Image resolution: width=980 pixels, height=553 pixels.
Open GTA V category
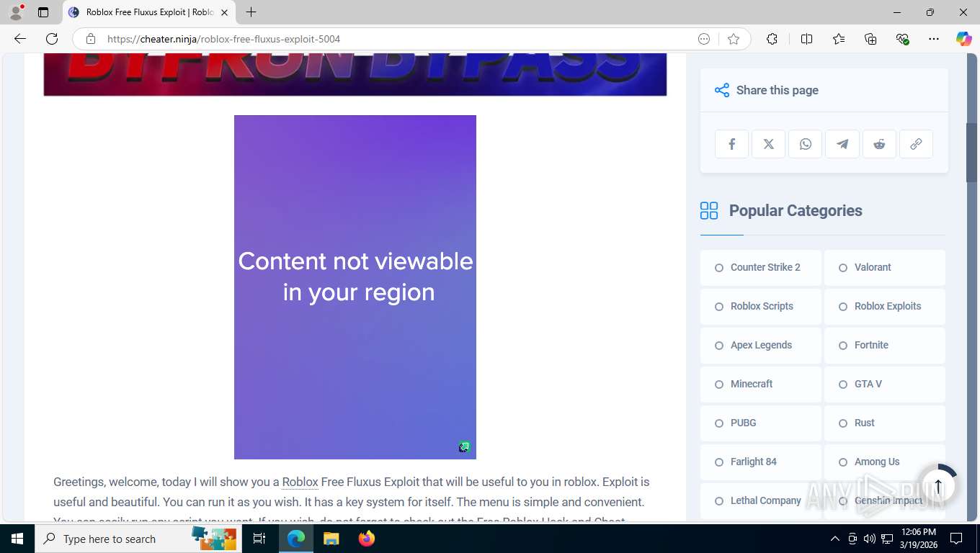pyautogui.click(x=884, y=384)
